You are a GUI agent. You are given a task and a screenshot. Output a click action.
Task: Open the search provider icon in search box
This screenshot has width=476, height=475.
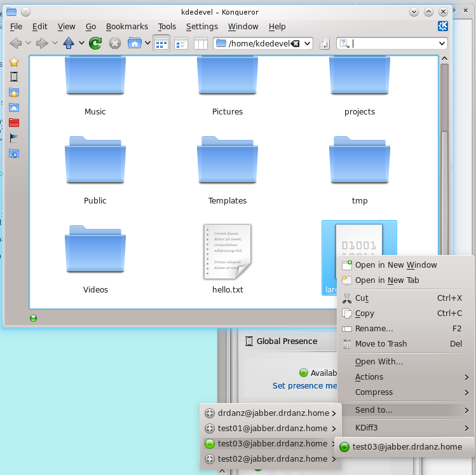pyautogui.click(x=344, y=43)
